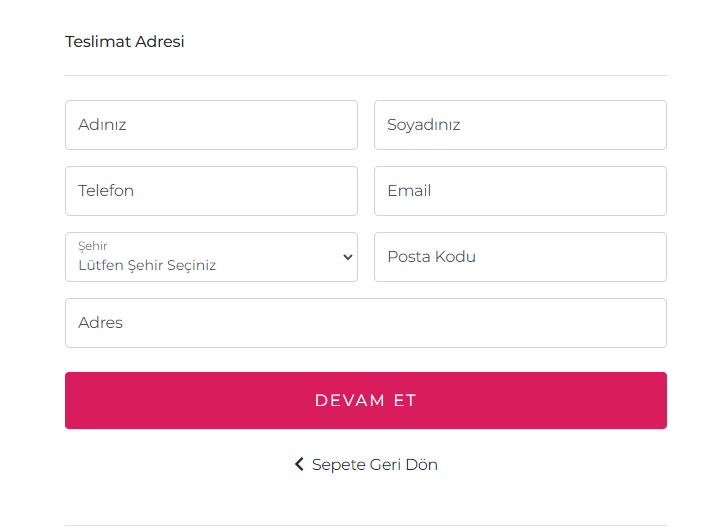
Task: Follow the Sepete Geri Dön link
Action: [374, 464]
